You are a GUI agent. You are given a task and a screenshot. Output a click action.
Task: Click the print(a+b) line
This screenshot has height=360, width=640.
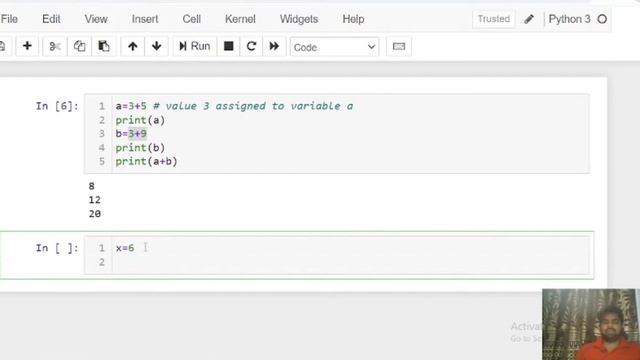coord(146,162)
